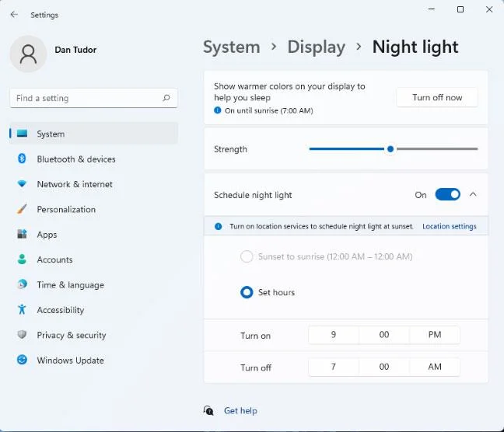Click the Dan Tudor profile avatar
This screenshot has width=504, height=432.
click(28, 54)
